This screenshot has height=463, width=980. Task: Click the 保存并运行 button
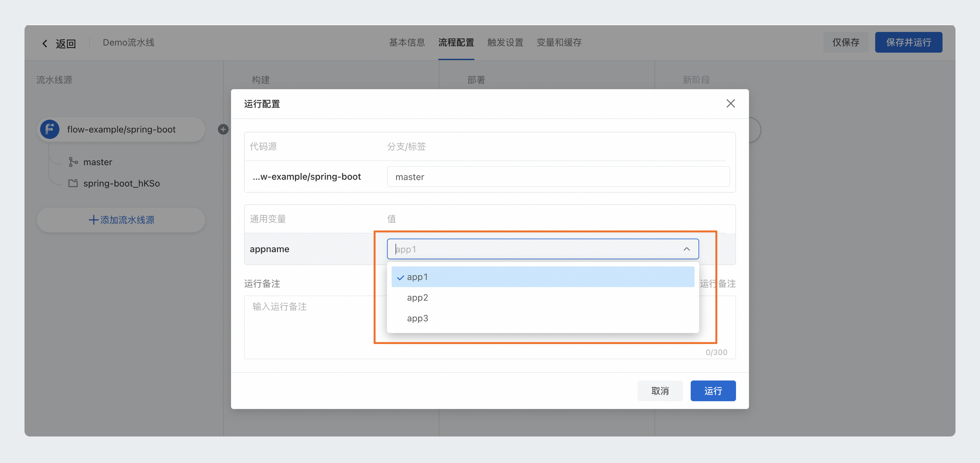tap(908, 42)
